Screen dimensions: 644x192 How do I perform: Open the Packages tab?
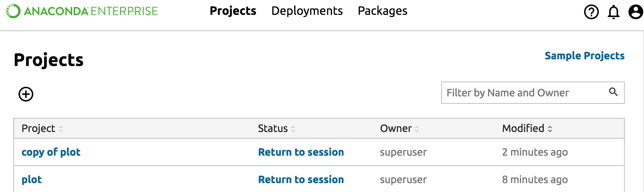tap(382, 11)
